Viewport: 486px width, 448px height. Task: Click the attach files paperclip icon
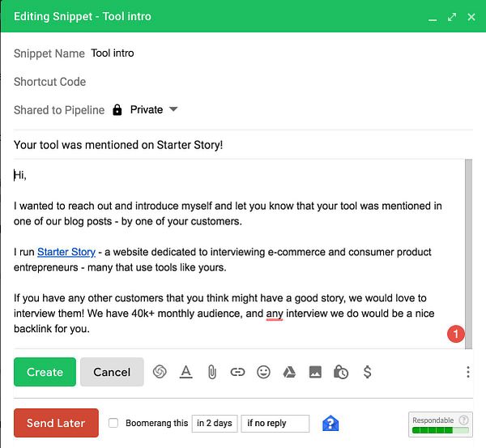click(x=211, y=372)
